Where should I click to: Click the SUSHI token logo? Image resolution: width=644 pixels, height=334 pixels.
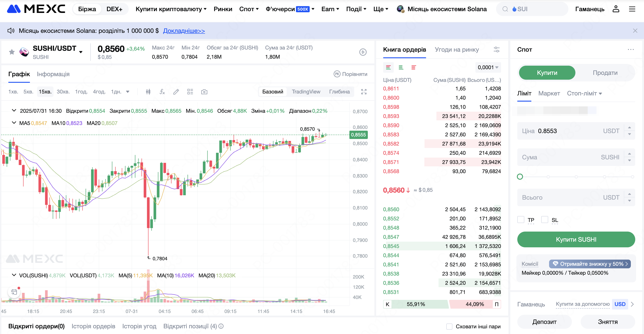[x=24, y=52]
